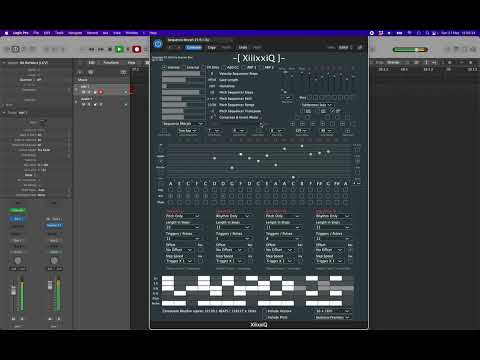Toggle the Include Pitch checkbox
480x360 pixels.
point(266,317)
